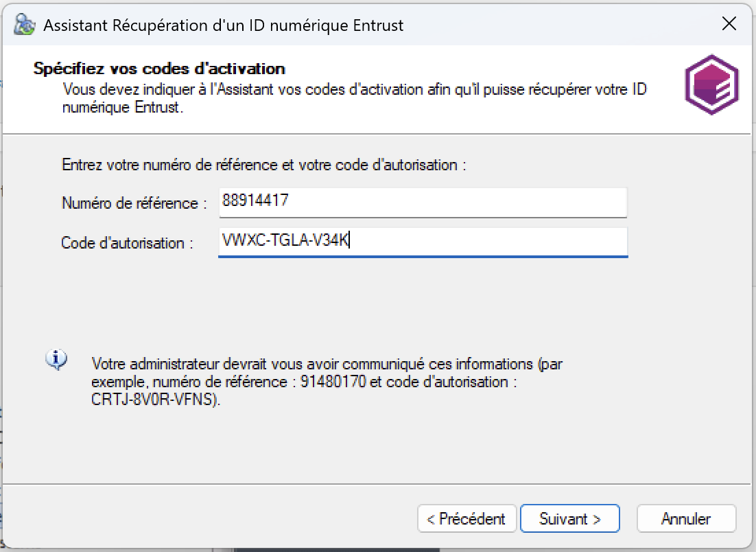Click the blue information icon
This screenshot has height=552, width=756.
pyautogui.click(x=56, y=359)
